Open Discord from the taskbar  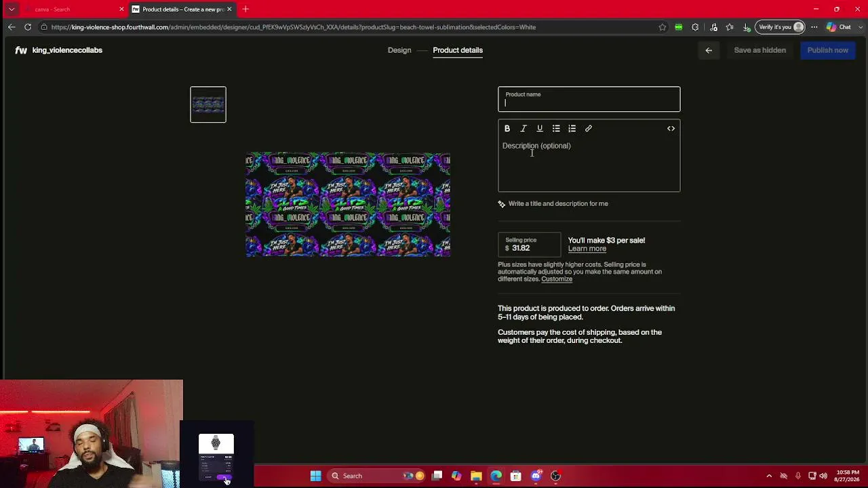coord(536,476)
